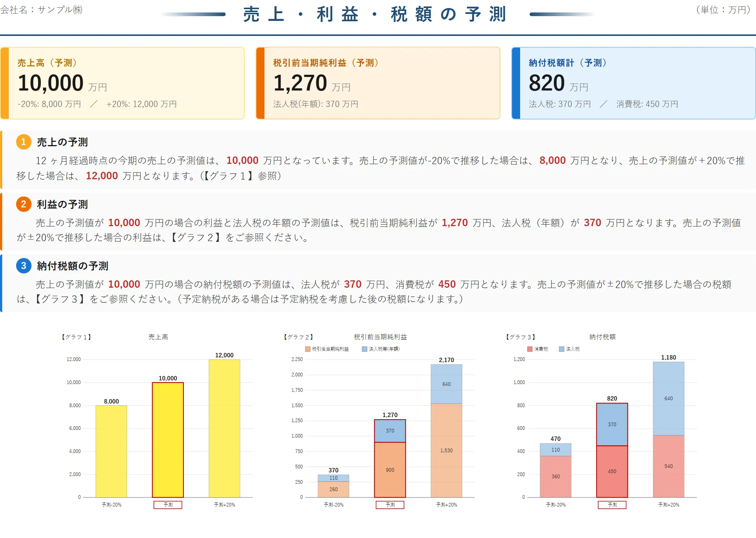Viewport: 756px width, 538px height.
Task: Click the 消費税: 450 万円 text in the blue card
Action: [647, 104]
